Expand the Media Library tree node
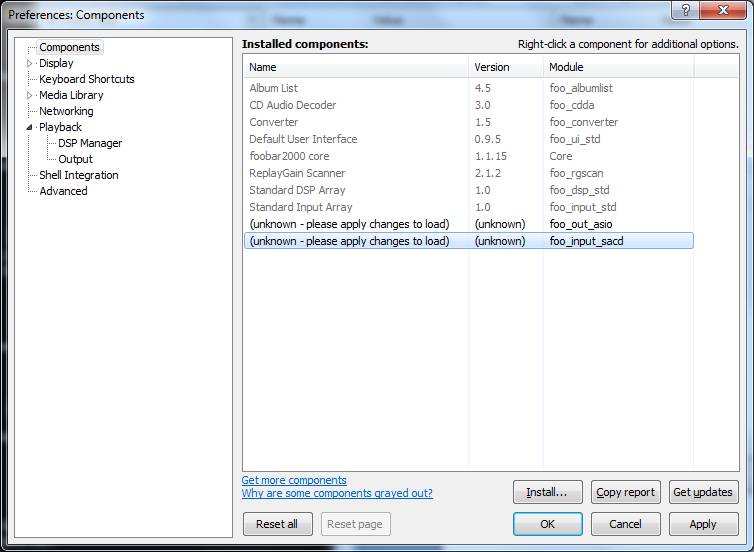This screenshot has height=552, width=754. pos(29,95)
